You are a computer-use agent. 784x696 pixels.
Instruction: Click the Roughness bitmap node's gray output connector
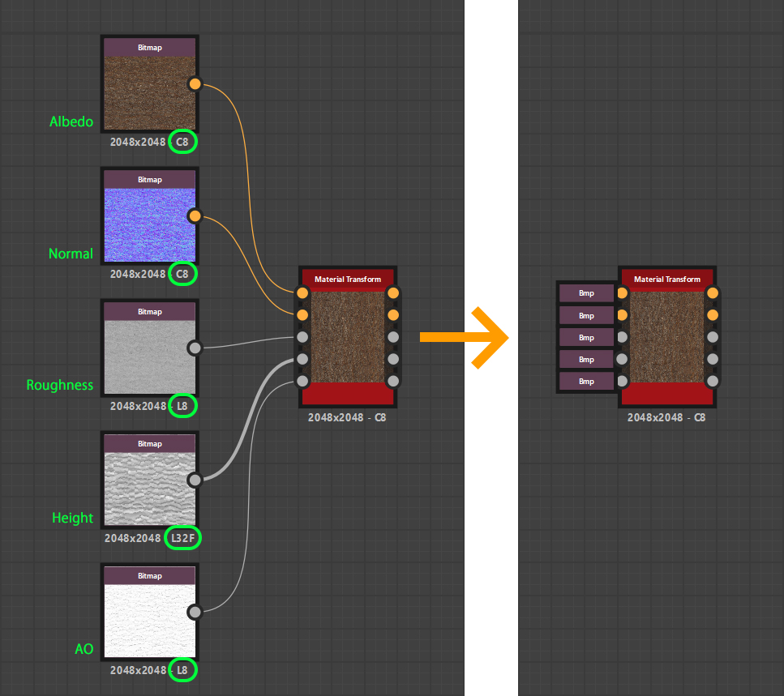195,348
